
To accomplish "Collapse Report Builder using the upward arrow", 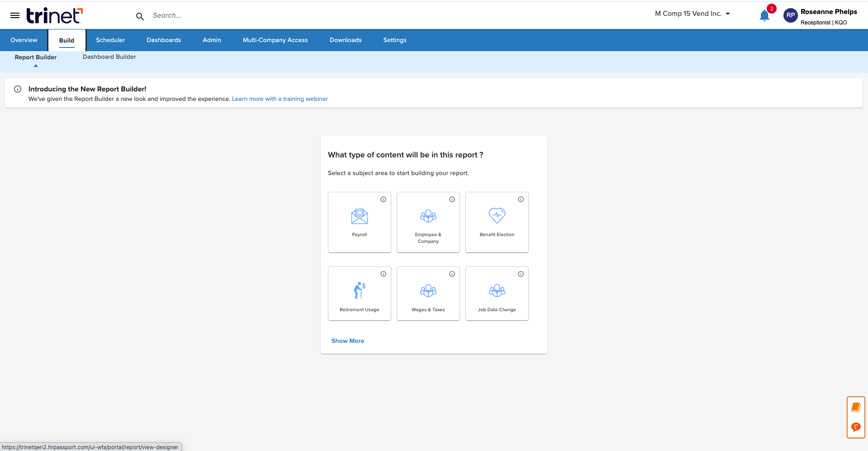I will pyautogui.click(x=35, y=65).
